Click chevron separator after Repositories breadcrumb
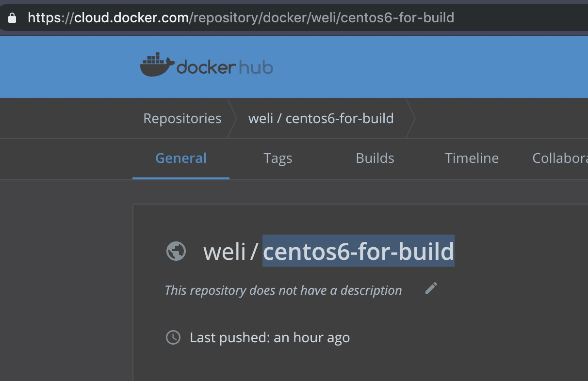Viewport: 588px width, 381px height. [232, 118]
